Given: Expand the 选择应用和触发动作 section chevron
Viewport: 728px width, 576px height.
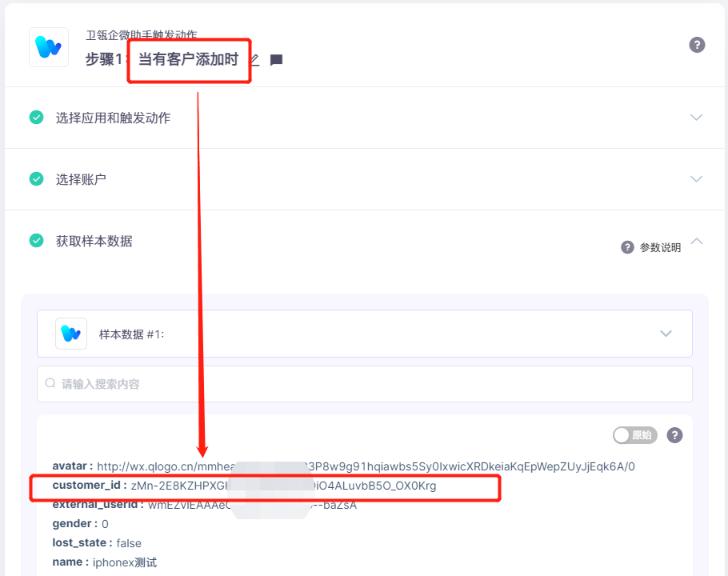Looking at the screenshot, I should point(696,118).
